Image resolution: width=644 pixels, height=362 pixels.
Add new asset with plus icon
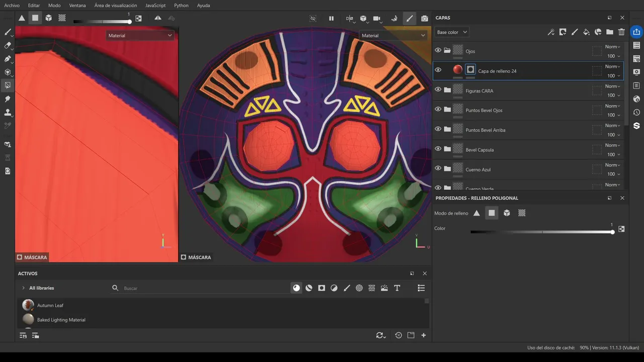coord(424,335)
